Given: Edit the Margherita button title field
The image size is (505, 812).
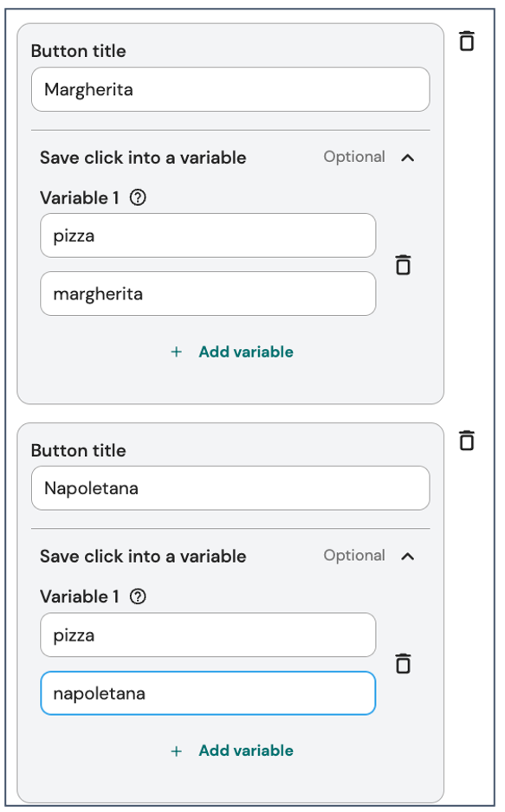Looking at the screenshot, I should click(x=230, y=89).
